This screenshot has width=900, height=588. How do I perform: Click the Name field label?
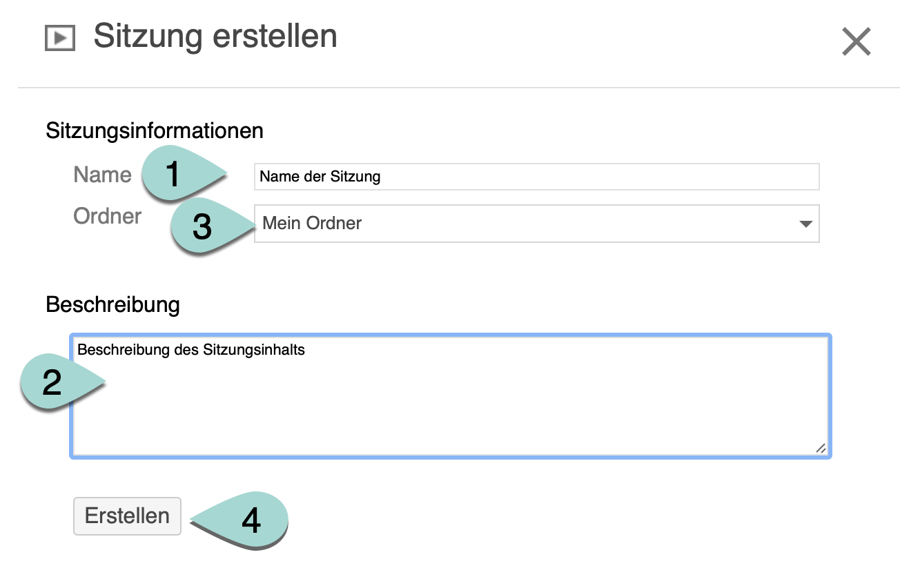[x=102, y=175]
